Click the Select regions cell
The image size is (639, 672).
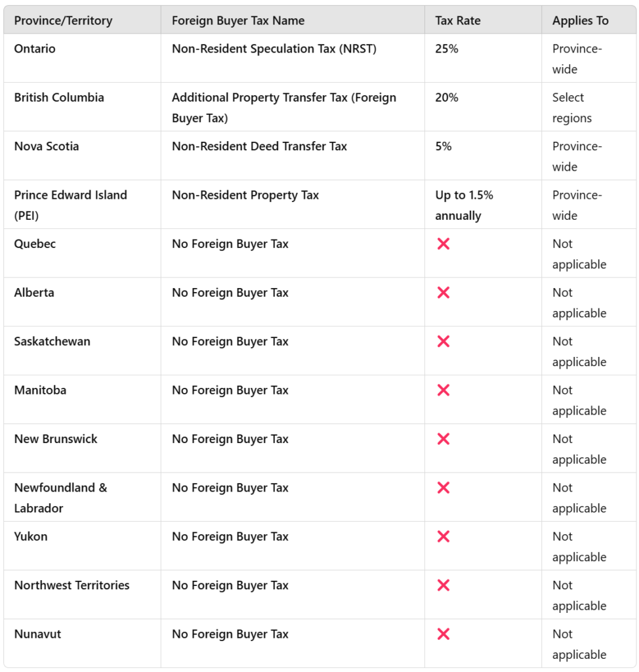click(571, 108)
